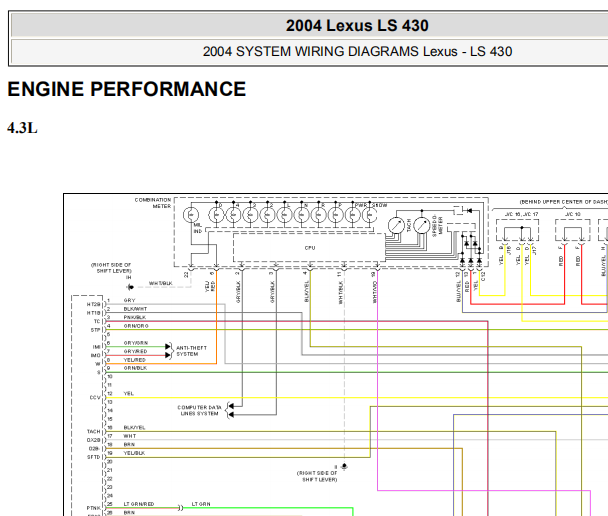Click the arrowhead ending the GRY/RED wire
This screenshot has height=516, width=608.
[x=168, y=355]
